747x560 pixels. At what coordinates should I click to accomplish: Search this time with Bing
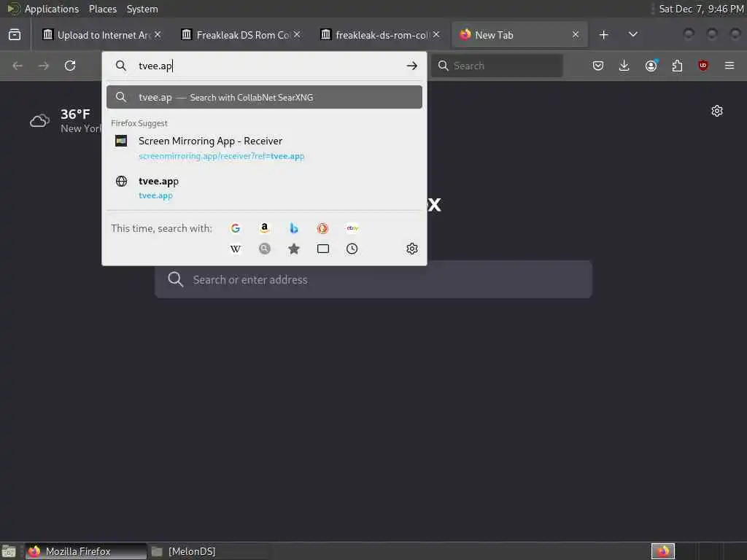click(x=294, y=228)
